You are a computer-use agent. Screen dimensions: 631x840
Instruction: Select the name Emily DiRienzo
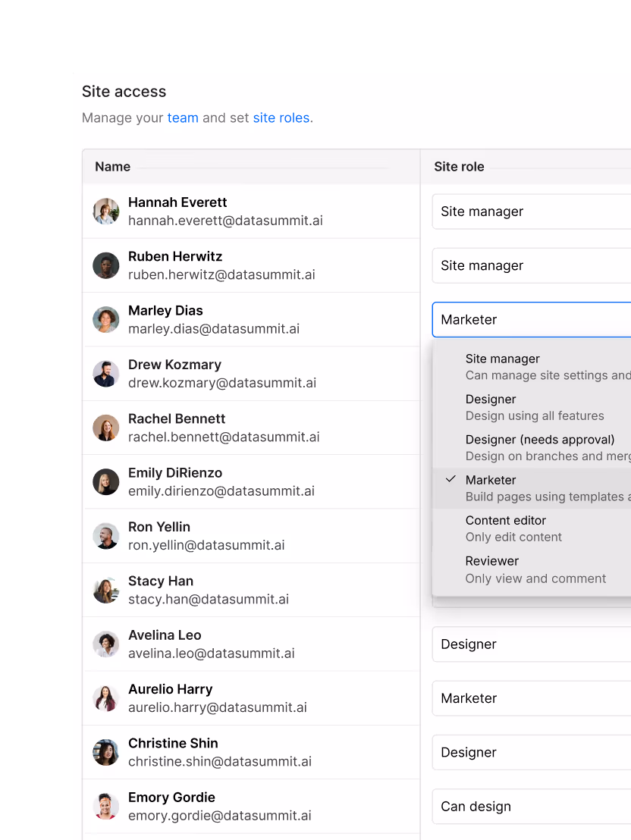point(175,473)
